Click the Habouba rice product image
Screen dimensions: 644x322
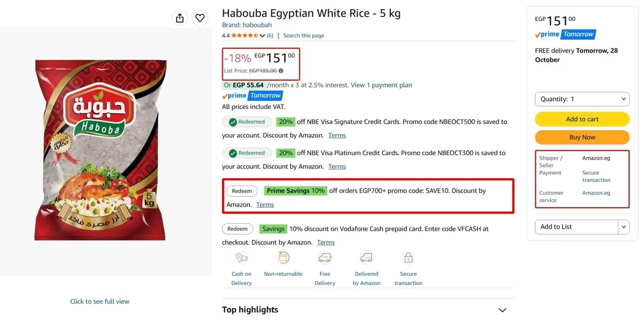101,150
